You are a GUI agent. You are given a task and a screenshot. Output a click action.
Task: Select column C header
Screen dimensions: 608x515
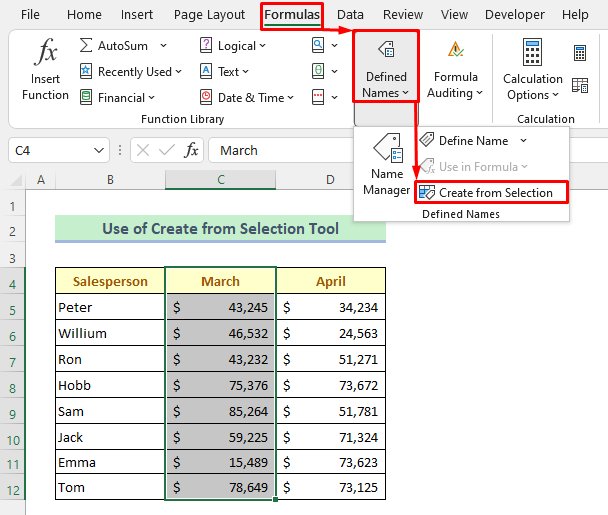pyautogui.click(x=221, y=180)
